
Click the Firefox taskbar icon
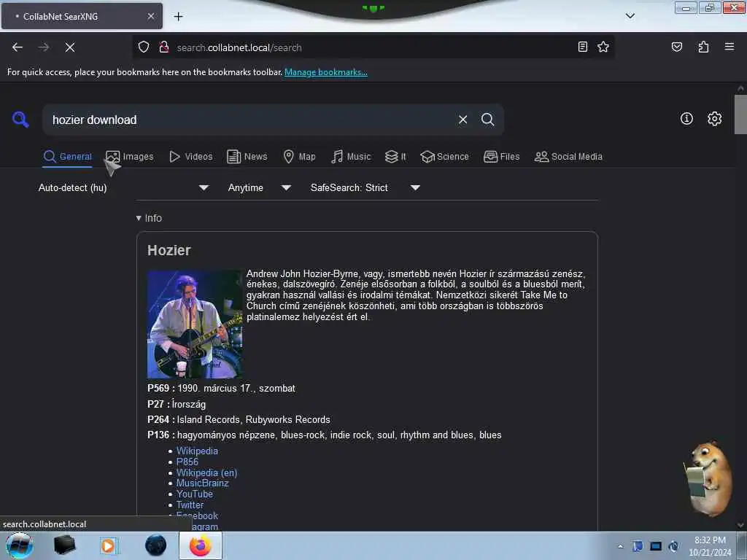coord(201,545)
